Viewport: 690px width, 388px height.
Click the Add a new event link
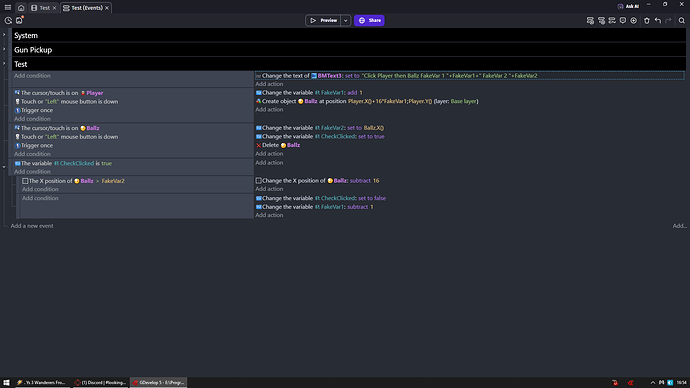(32, 226)
